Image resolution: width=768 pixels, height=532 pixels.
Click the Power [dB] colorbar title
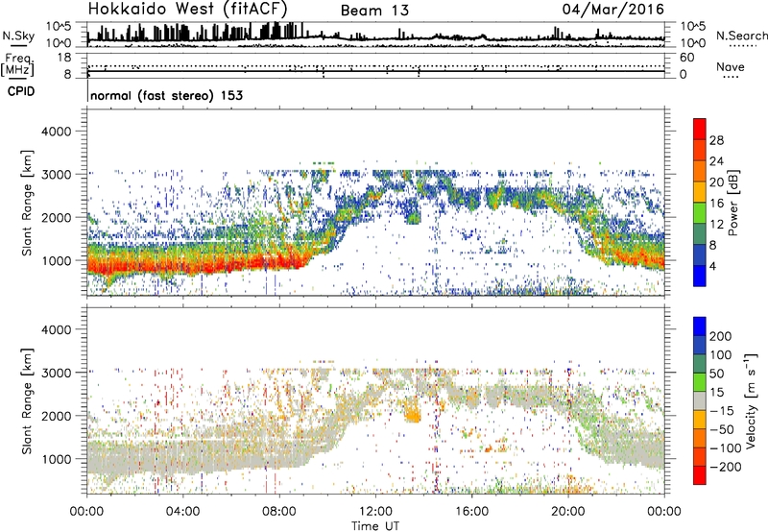click(x=732, y=203)
